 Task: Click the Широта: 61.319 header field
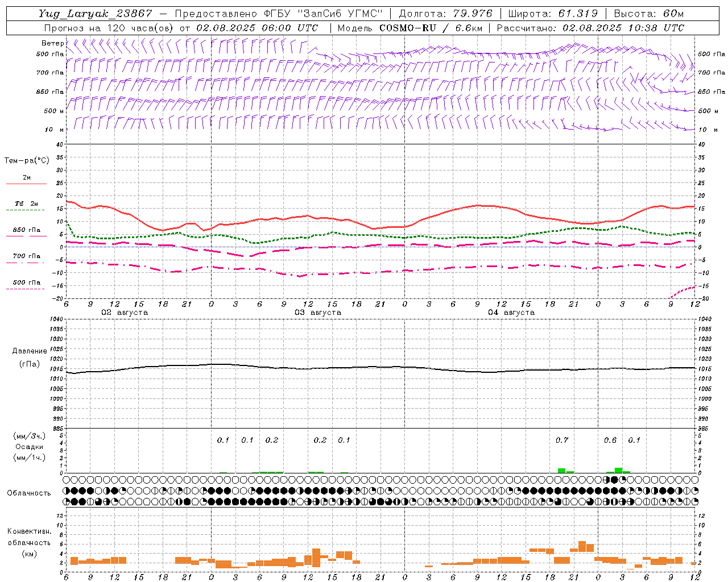pyautogui.click(x=553, y=14)
